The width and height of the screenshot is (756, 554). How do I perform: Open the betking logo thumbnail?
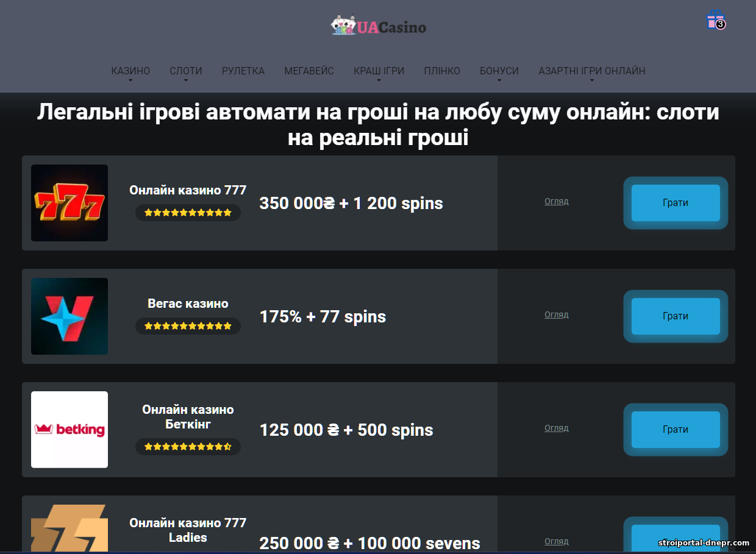70,430
